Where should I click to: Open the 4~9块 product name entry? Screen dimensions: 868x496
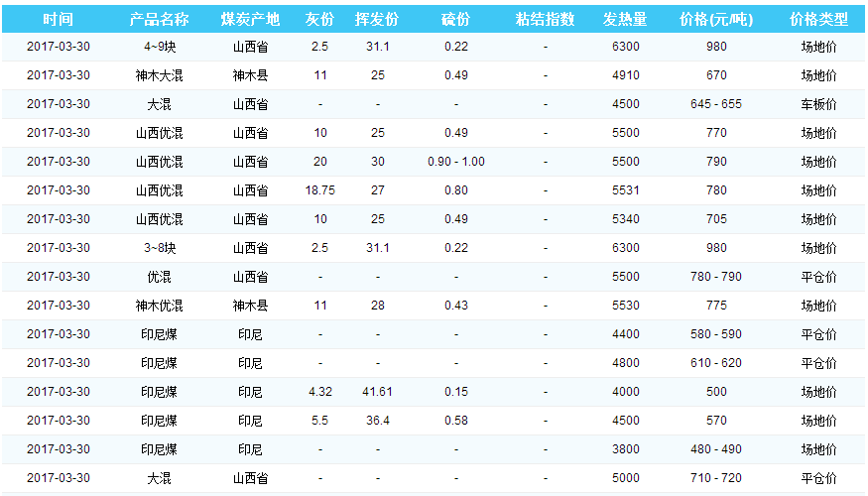click(159, 47)
